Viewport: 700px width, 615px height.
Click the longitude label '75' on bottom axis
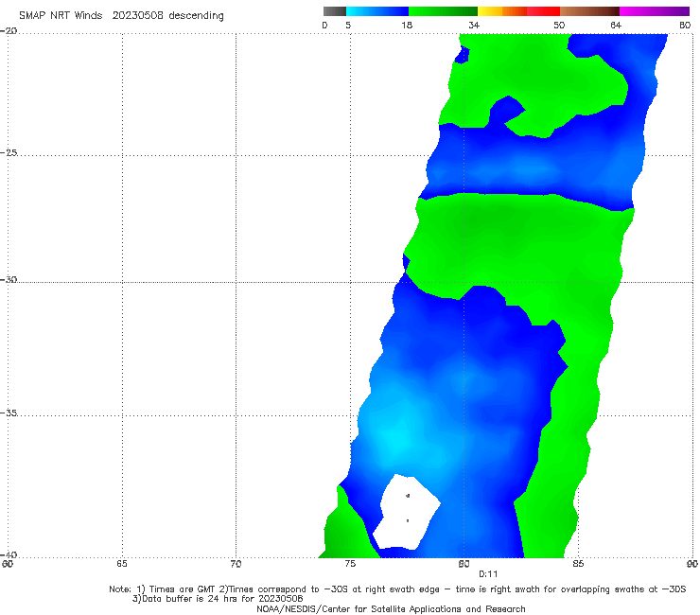point(350,564)
